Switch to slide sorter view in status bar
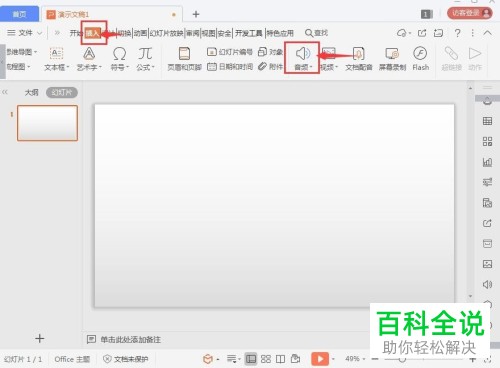This screenshot has width=500, height=368. click(266, 359)
